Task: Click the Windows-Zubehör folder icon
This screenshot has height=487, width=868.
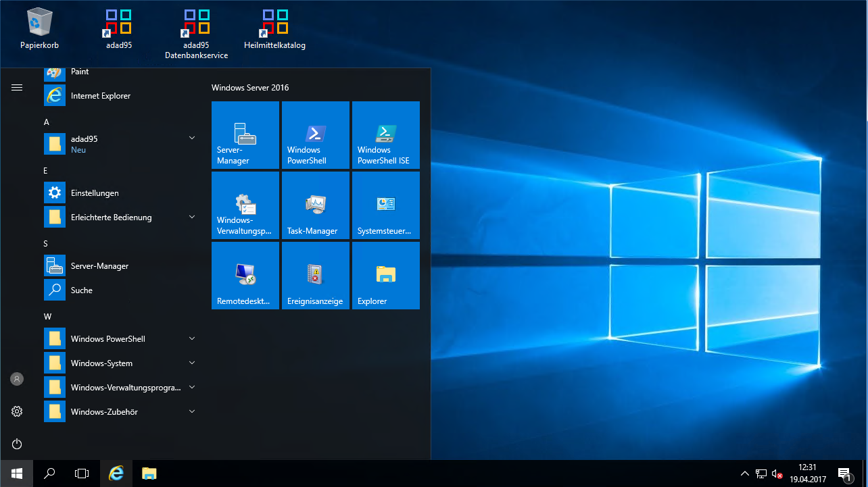Action: click(x=55, y=411)
